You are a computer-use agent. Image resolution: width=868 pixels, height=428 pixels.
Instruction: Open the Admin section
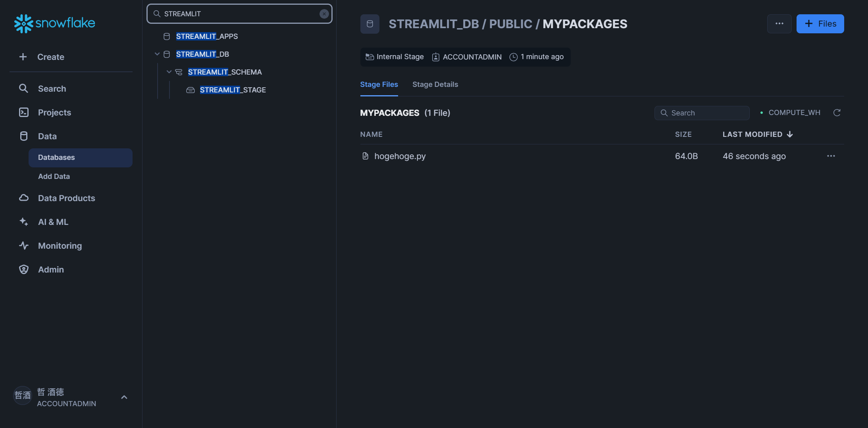51,269
